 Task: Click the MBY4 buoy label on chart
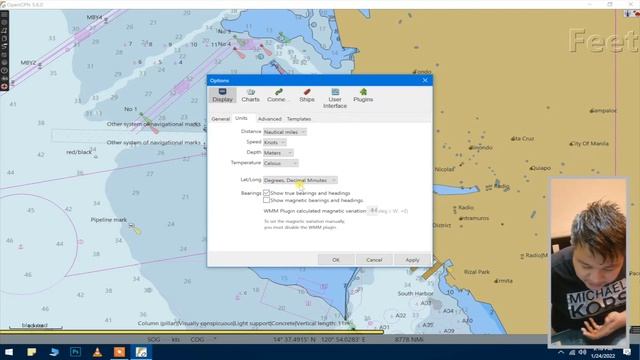pos(95,18)
